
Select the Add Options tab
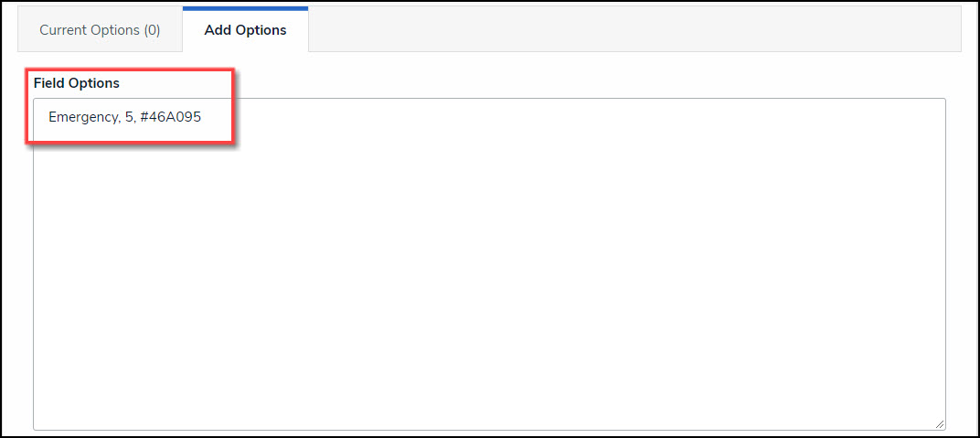245,30
